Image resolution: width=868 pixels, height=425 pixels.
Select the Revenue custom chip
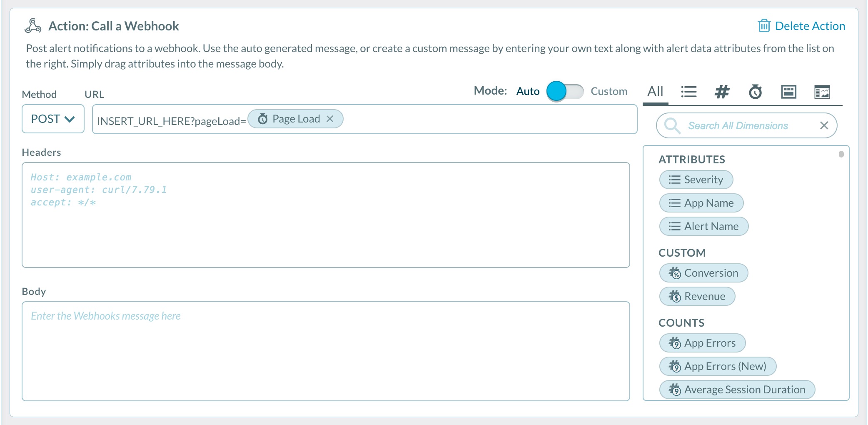coord(697,296)
